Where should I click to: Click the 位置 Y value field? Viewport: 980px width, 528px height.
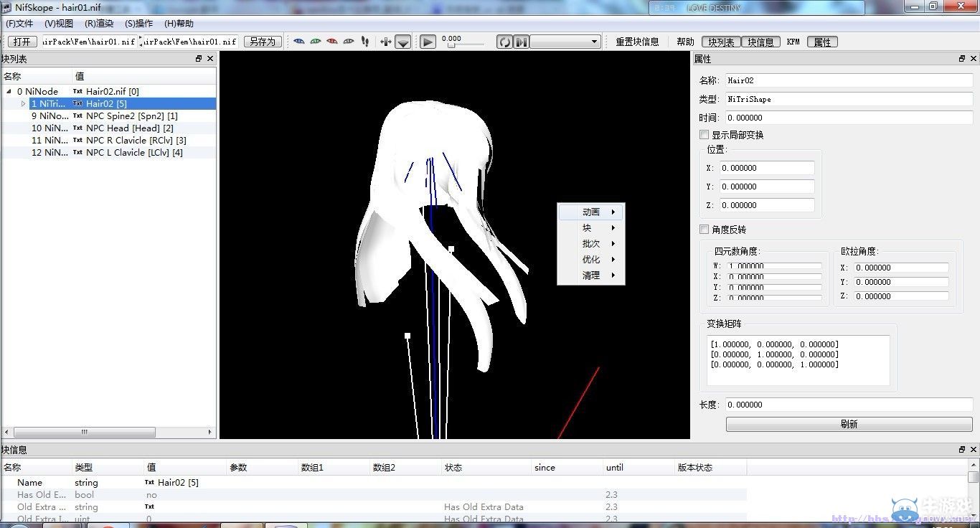(767, 187)
